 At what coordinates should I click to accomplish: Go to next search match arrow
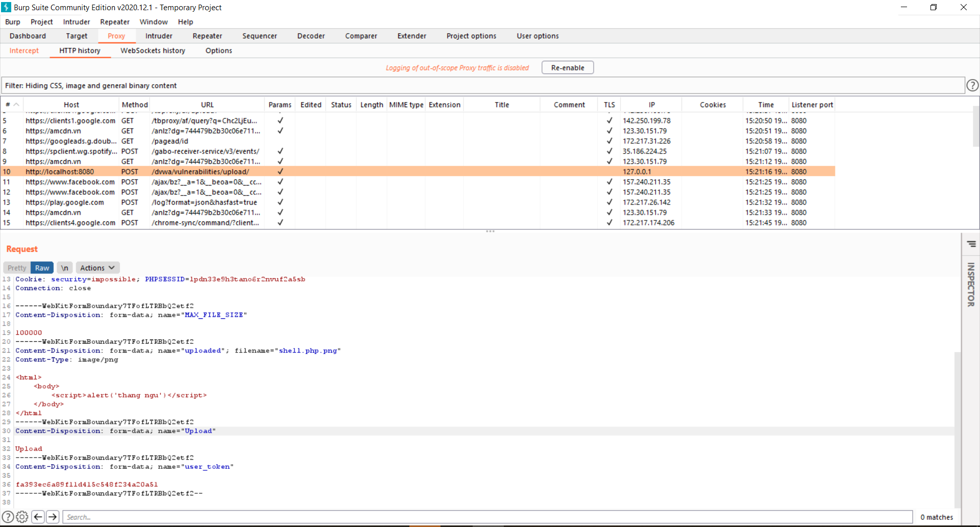click(x=53, y=517)
